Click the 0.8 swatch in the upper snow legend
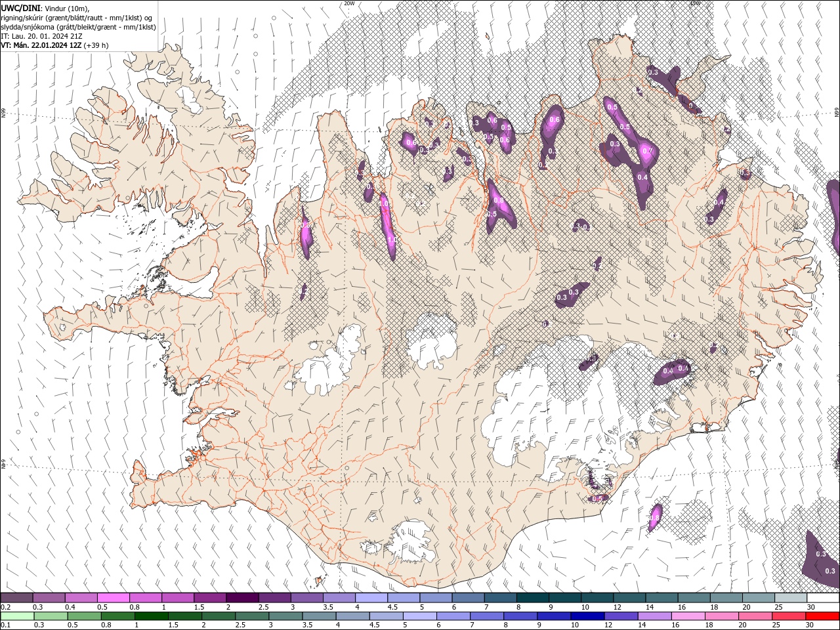Image resolution: width=840 pixels, height=630 pixels. 145,598
